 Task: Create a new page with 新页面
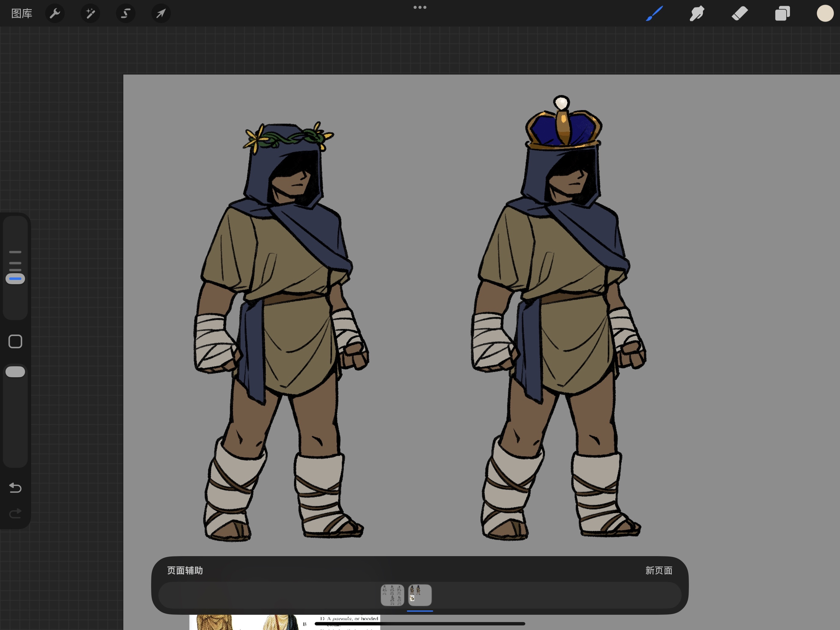click(659, 571)
